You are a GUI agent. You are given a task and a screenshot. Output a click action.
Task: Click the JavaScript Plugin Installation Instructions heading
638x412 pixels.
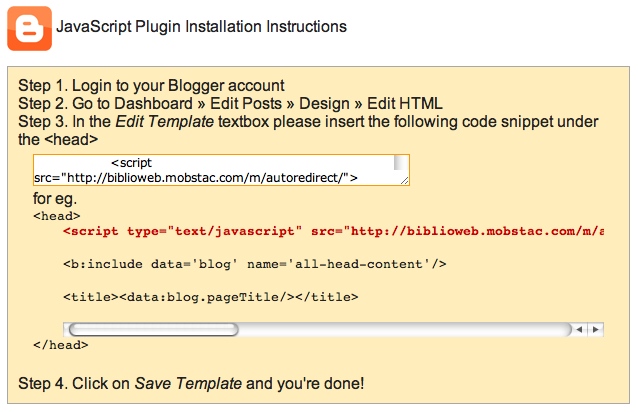coord(202,27)
